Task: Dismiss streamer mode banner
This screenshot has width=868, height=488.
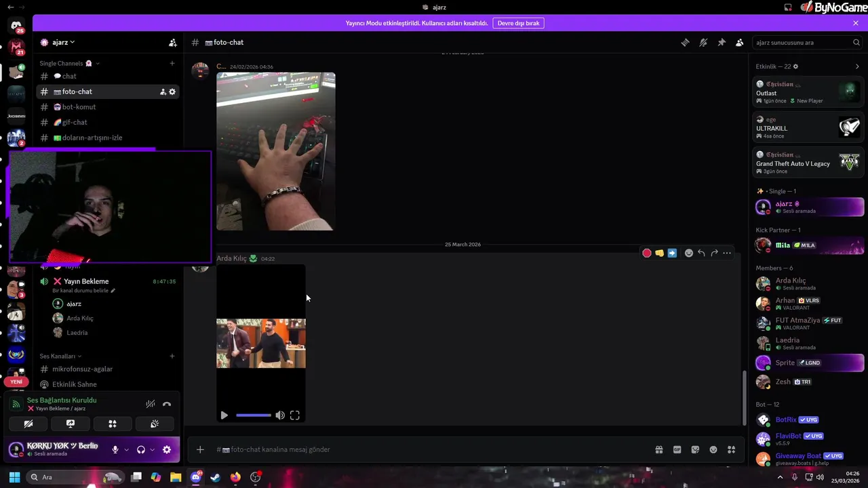Action: (856, 23)
